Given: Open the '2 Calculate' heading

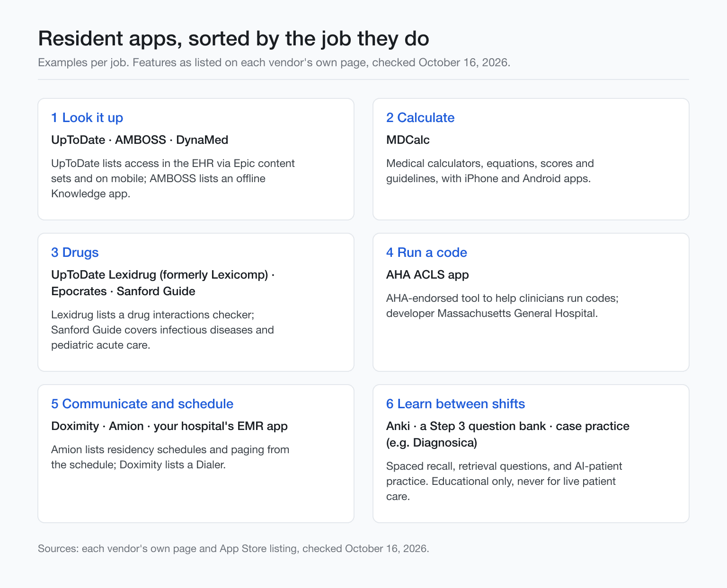Looking at the screenshot, I should click(x=420, y=118).
